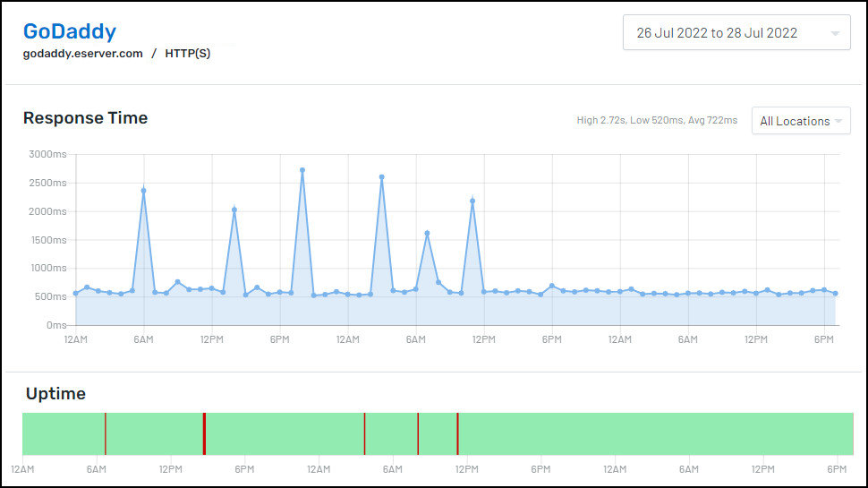Click the 1000ms y-axis label
Screen dimensions: 868x488
48,268
